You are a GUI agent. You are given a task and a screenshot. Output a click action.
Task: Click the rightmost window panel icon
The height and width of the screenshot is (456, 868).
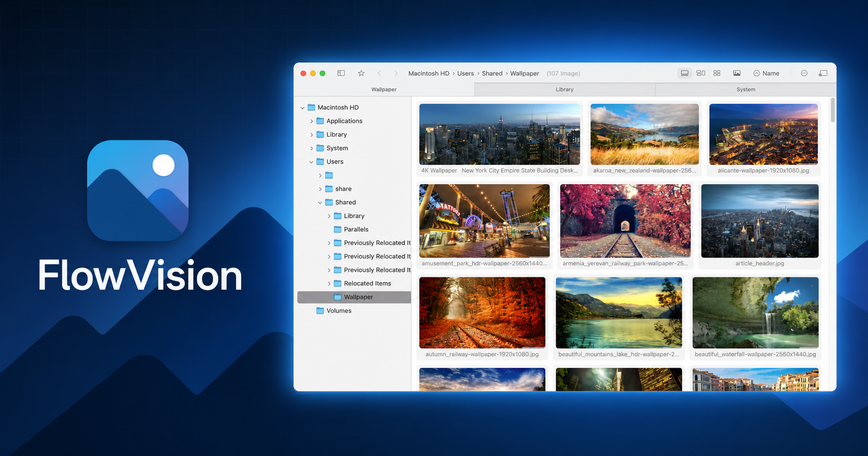pos(823,73)
